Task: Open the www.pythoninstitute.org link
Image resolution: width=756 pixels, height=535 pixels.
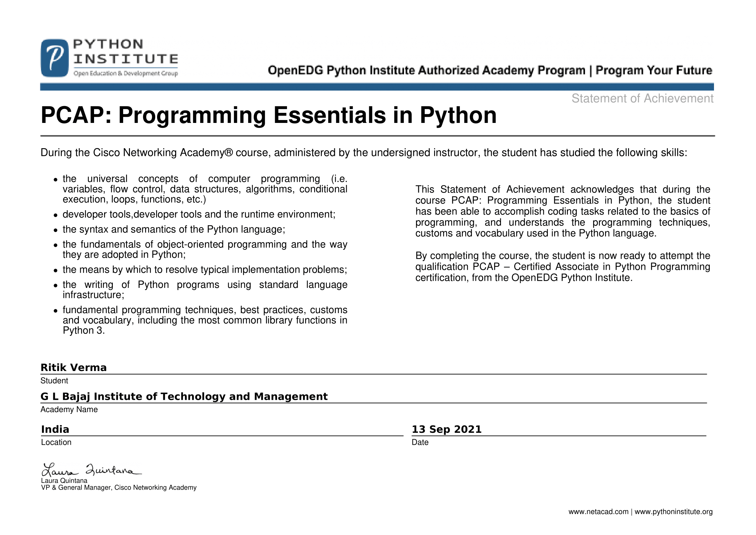Action: pyautogui.click(x=673, y=512)
